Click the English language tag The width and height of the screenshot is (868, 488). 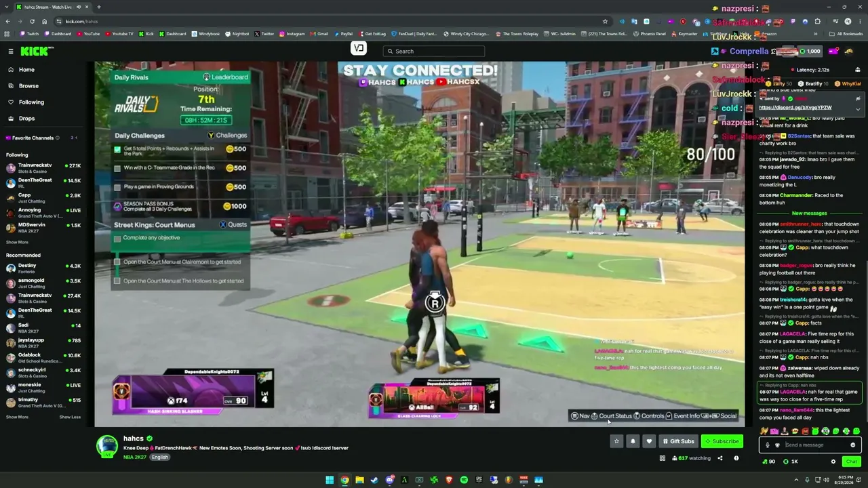[x=159, y=457]
